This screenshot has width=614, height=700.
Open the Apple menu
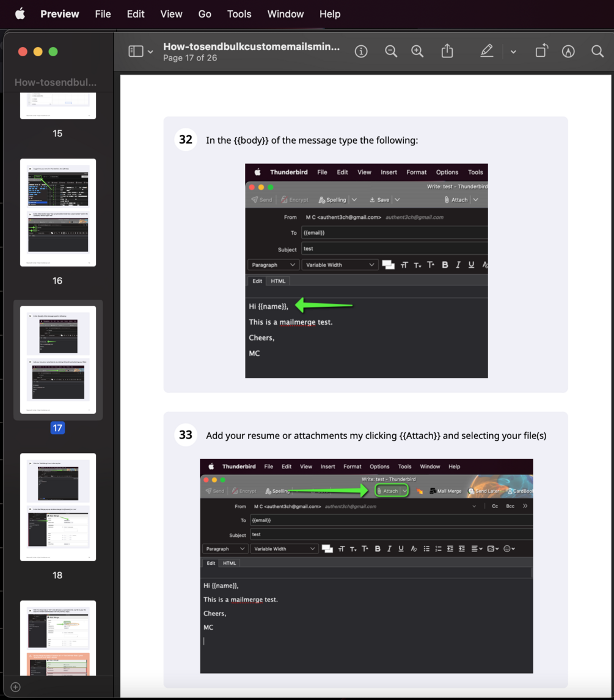click(20, 14)
